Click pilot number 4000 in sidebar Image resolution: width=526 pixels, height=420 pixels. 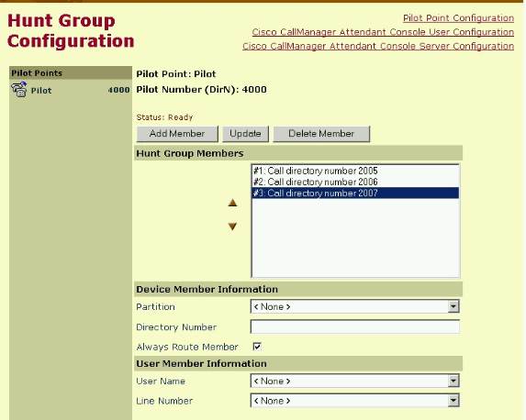(118, 90)
